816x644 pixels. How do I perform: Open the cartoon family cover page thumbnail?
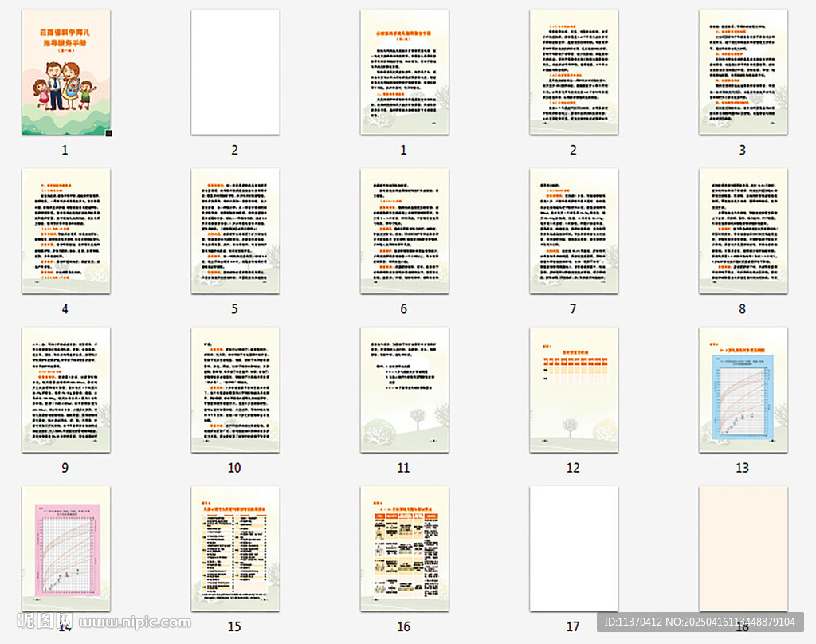65,72
